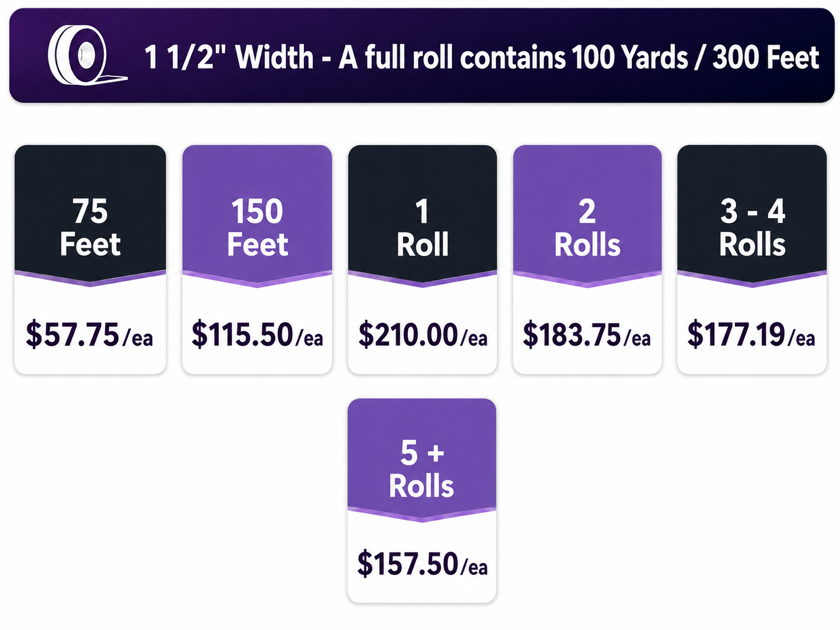Click the tape roll icon in banner
840x630 pixels.
point(87,56)
